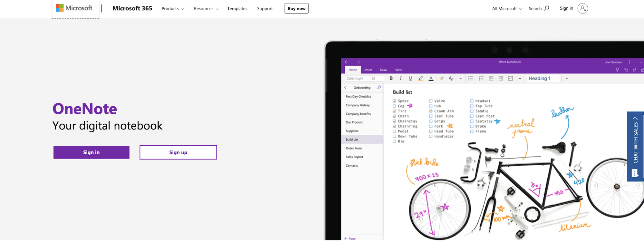Open the First Day Checklist page
This screenshot has height=242, width=644.
coord(358,96)
